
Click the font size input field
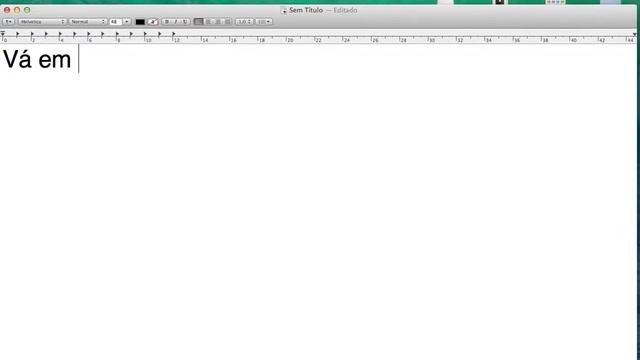click(x=116, y=22)
